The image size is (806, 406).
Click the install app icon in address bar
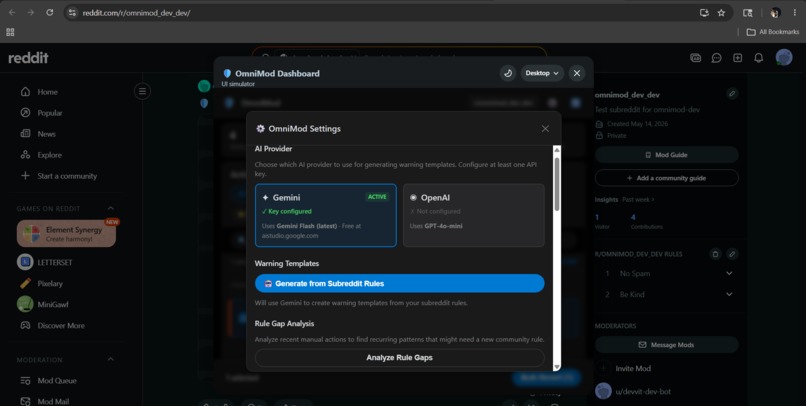click(704, 13)
